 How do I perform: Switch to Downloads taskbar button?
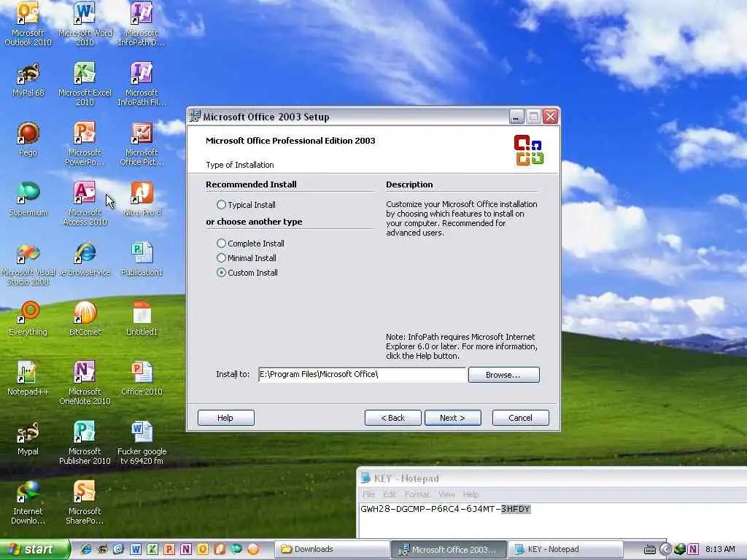pos(332,549)
